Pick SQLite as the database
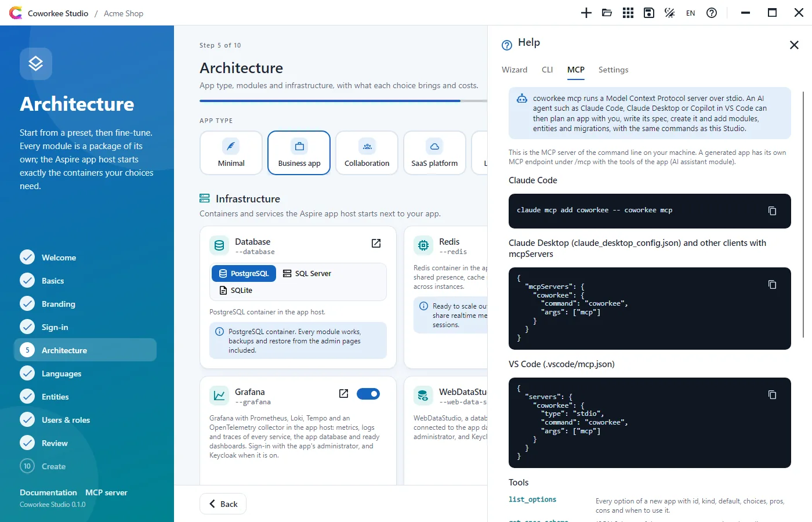The width and height of the screenshot is (812, 522). pyautogui.click(x=235, y=290)
